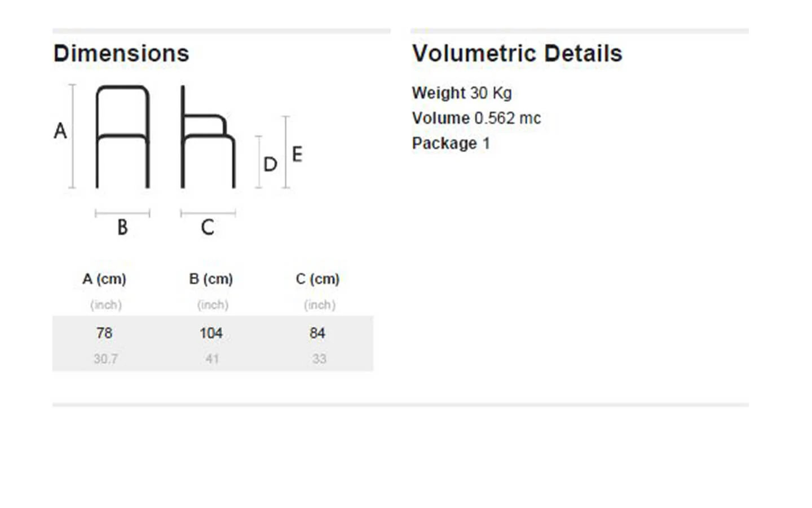This screenshot has height=508, width=812.
Task: Select the B (cm) column header
Action: tap(211, 279)
